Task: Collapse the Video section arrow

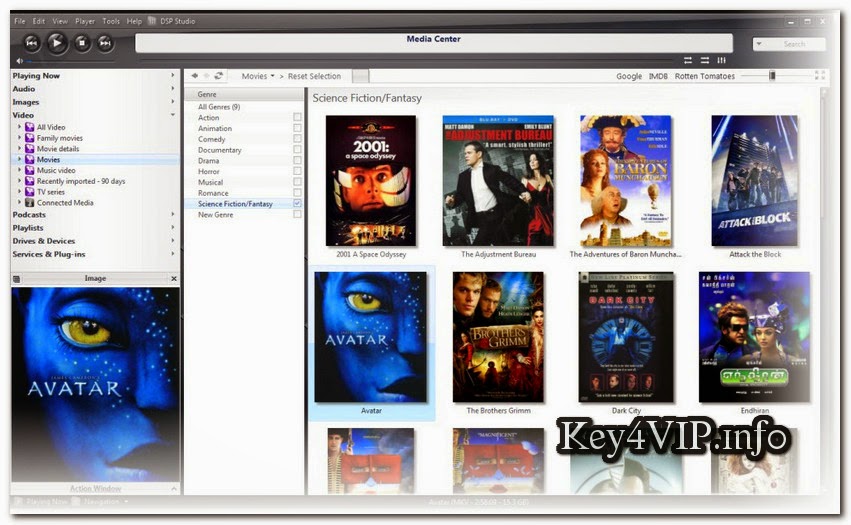Action: tap(173, 115)
